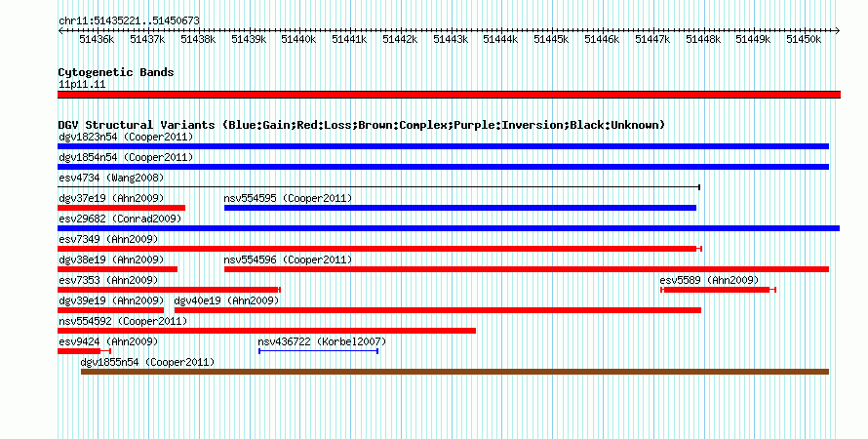Click the 51441k ruler position
This screenshot has width=868, height=439.
point(349,39)
